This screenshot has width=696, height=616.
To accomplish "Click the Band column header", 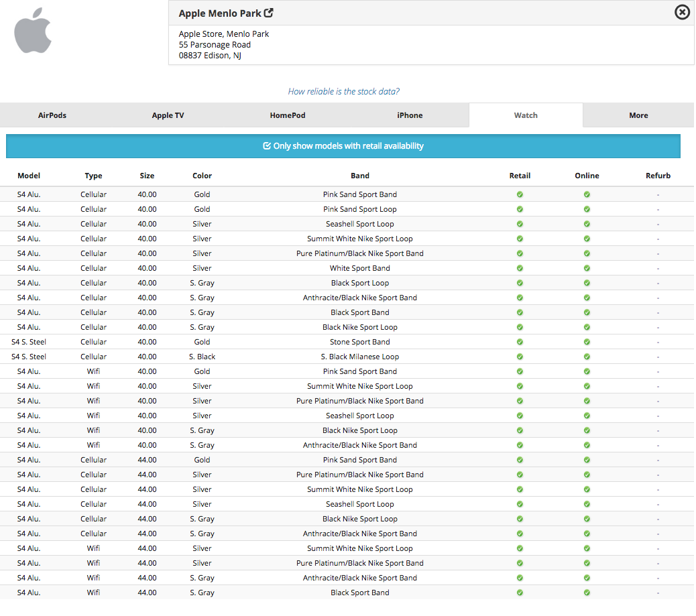I will pyautogui.click(x=360, y=176).
